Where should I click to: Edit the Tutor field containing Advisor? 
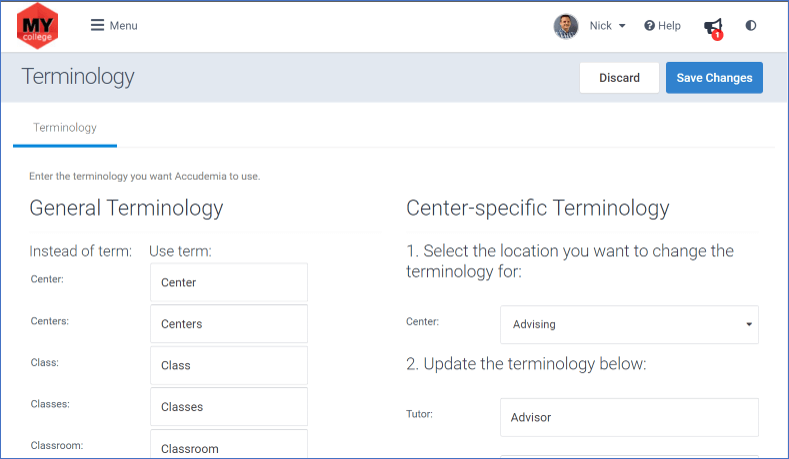(x=629, y=417)
